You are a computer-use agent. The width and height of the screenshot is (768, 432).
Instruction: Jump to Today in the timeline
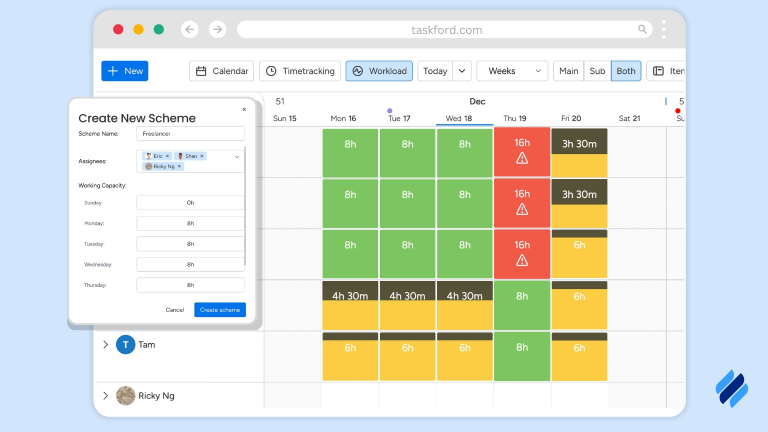(x=435, y=71)
